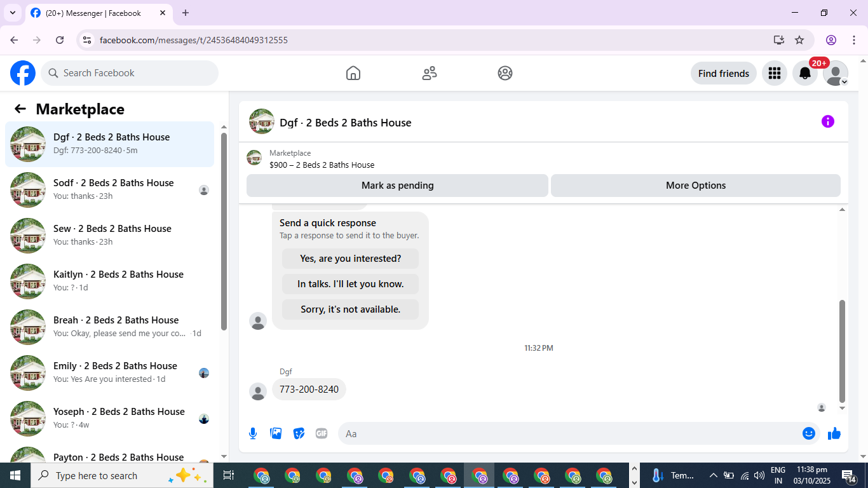
Task: Open the Payton conversation
Action: (x=109, y=454)
